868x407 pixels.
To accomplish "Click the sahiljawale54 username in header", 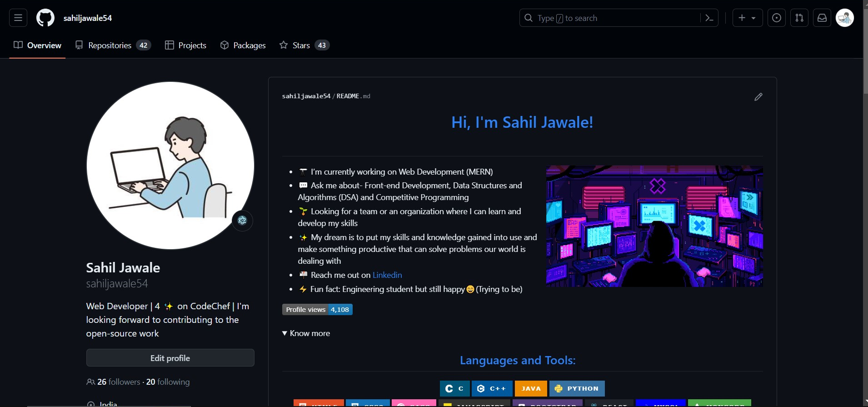I will click(x=88, y=18).
